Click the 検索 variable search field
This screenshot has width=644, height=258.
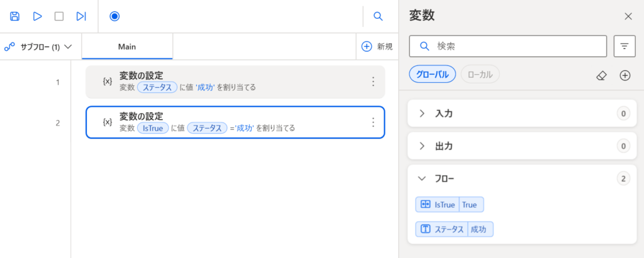508,46
